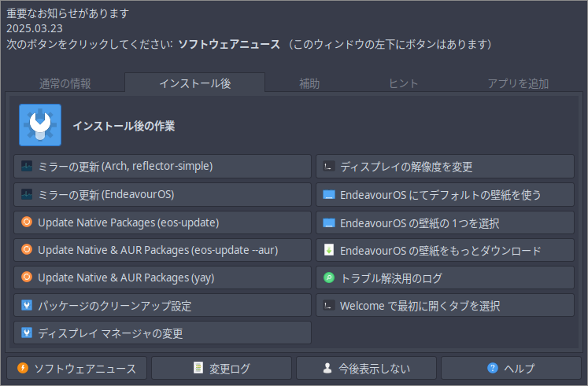View the 変更ログ
588x386 pixels.
click(x=222, y=368)
